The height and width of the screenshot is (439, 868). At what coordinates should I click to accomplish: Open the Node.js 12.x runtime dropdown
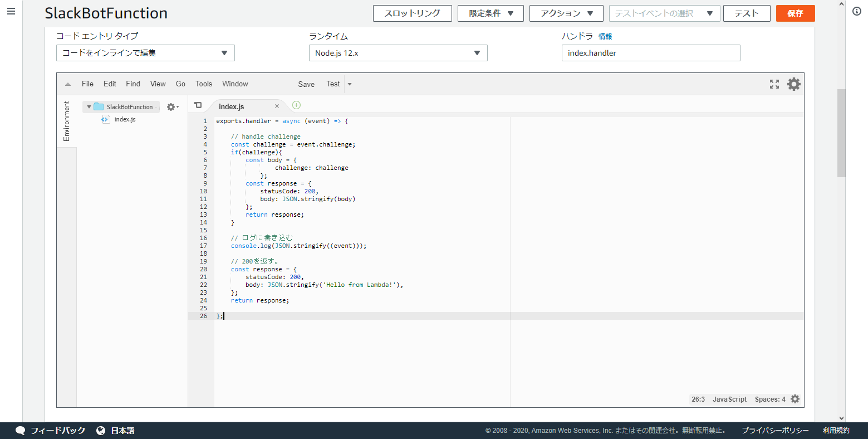point(398,53)
